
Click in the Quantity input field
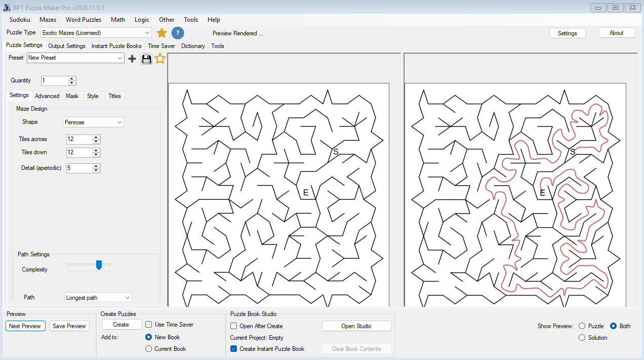tap(55, 81)
